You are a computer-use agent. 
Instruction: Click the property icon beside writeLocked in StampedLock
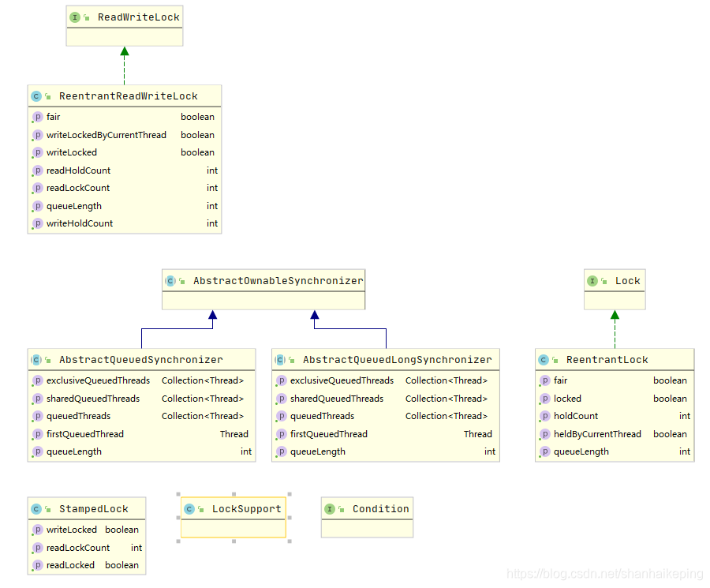coord(37,530)
